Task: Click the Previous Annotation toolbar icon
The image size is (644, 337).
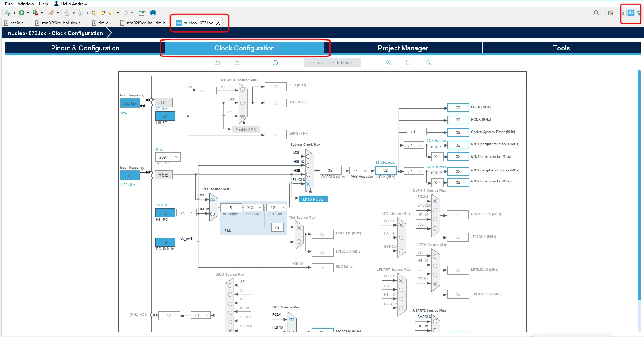Action: tap(81, 13)
